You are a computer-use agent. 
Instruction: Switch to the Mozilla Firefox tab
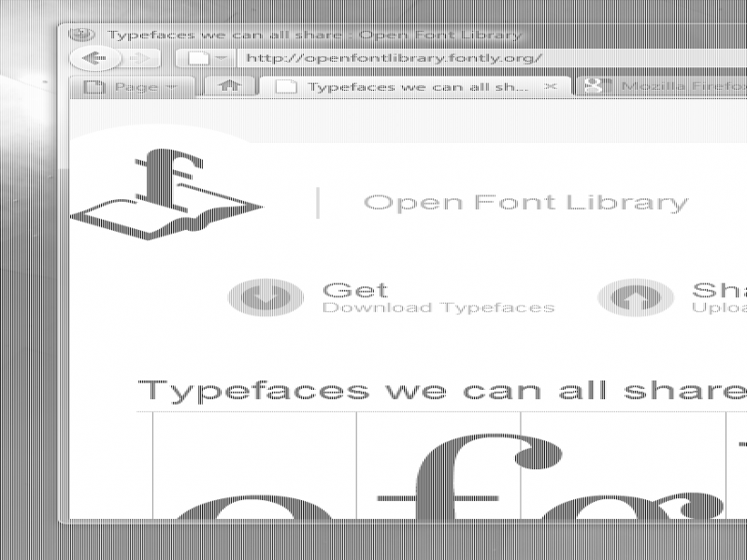662,87
